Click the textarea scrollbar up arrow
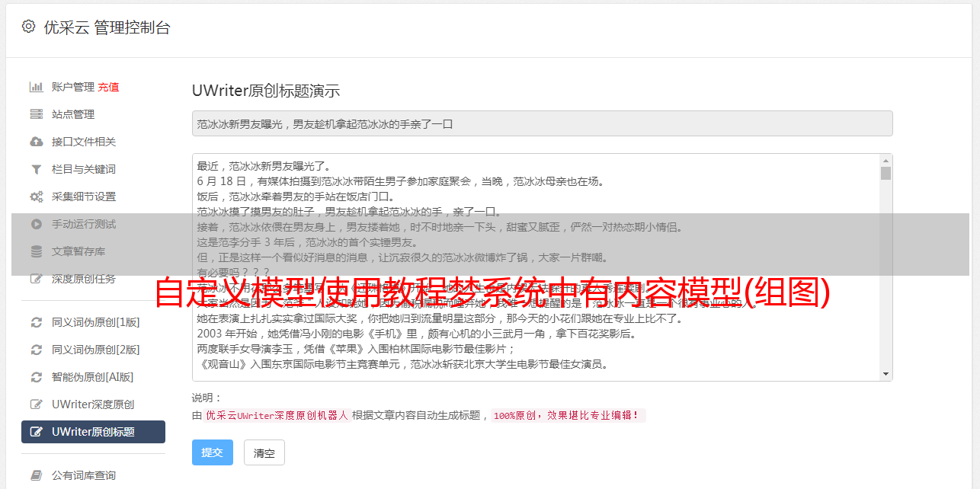 point(886,161)
